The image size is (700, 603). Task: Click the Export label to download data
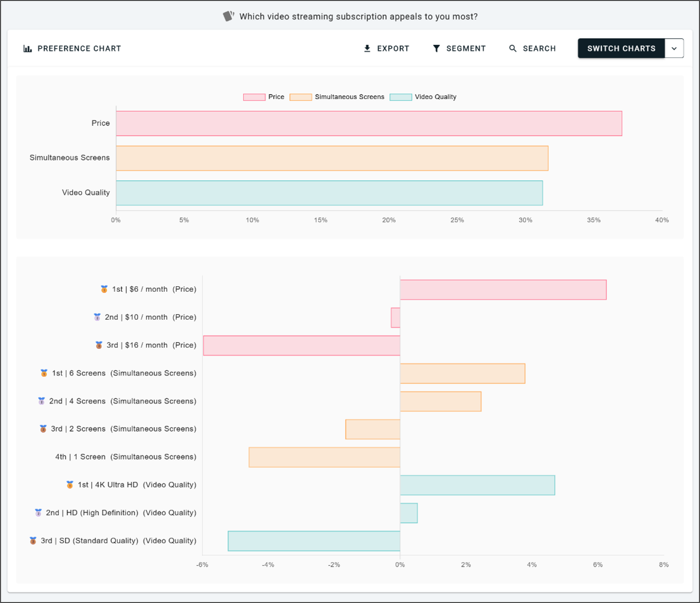(393, 48)
